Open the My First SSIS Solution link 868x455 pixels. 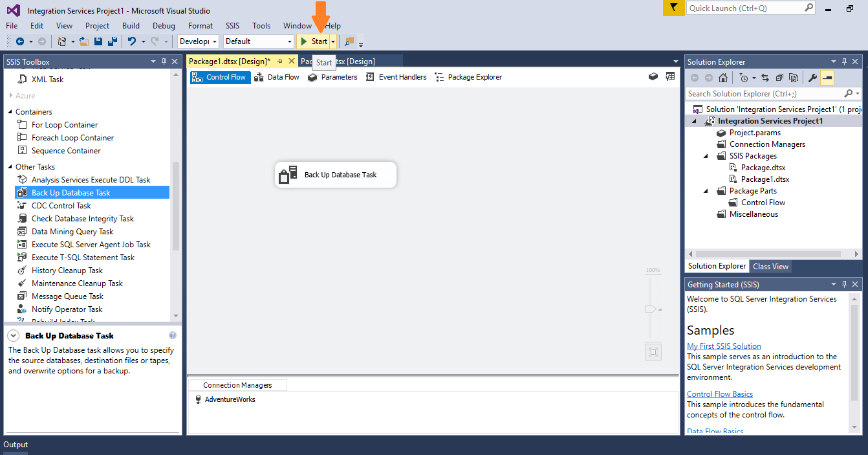(x=724, y=346)
